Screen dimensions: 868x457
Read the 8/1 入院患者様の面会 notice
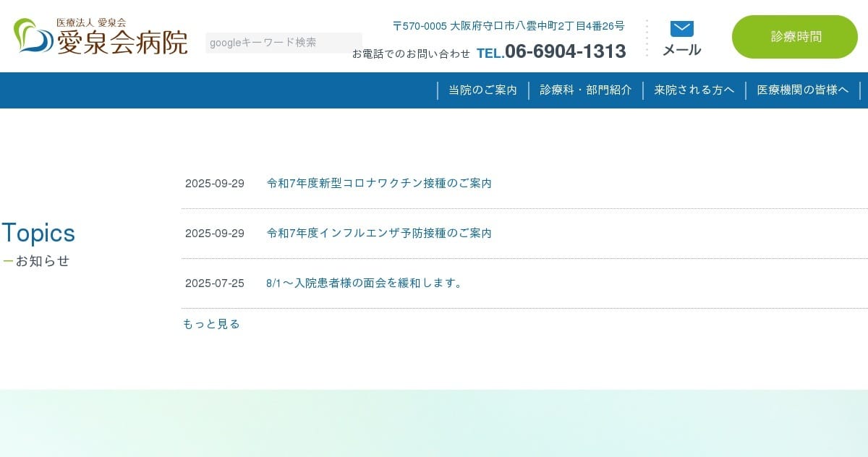click(365, 283)
